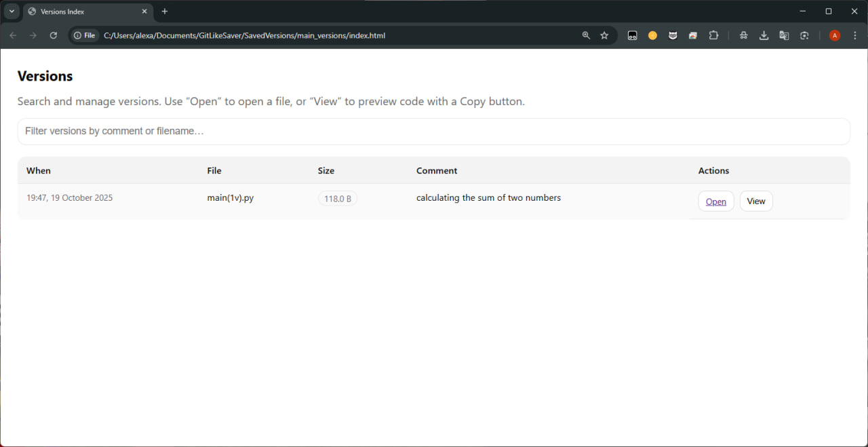Click the Downloads arrow icon
Viewport: 868px width, 447px height.
[x=764, y=35]
